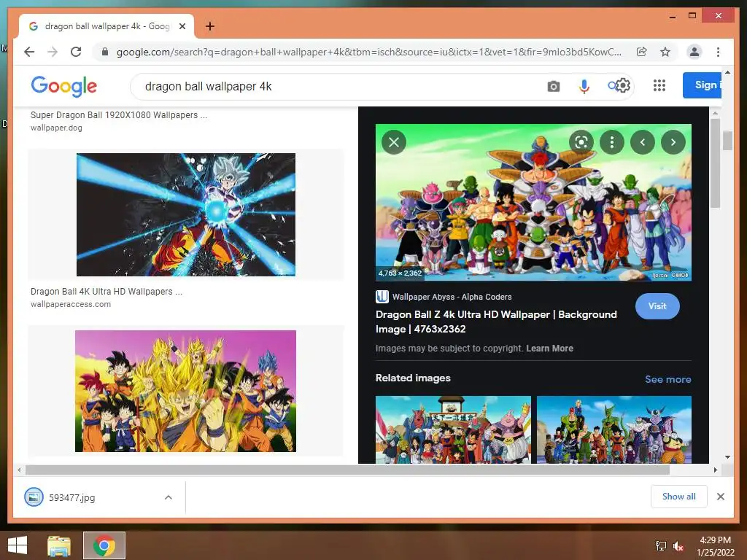Expand options for 593477.jpg download
The height and width of the screenshot is (560, 747).
tap(169, 497)
